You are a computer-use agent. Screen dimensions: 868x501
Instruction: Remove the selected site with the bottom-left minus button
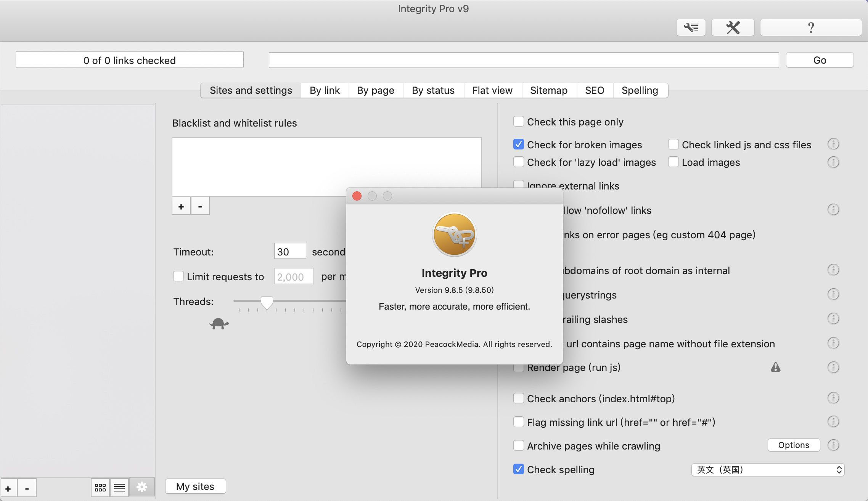pyautogui.click(x=27, y=488)
